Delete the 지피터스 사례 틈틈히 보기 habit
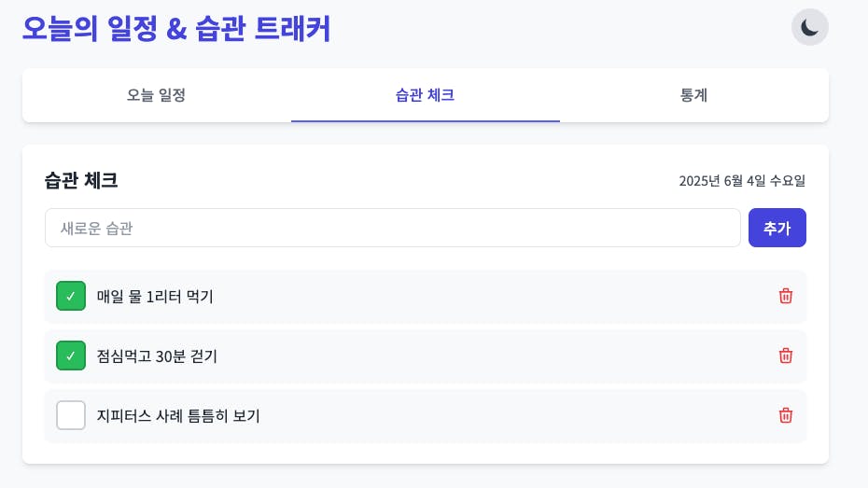Viewport: 868px width, 488px height. click(786, 415)
